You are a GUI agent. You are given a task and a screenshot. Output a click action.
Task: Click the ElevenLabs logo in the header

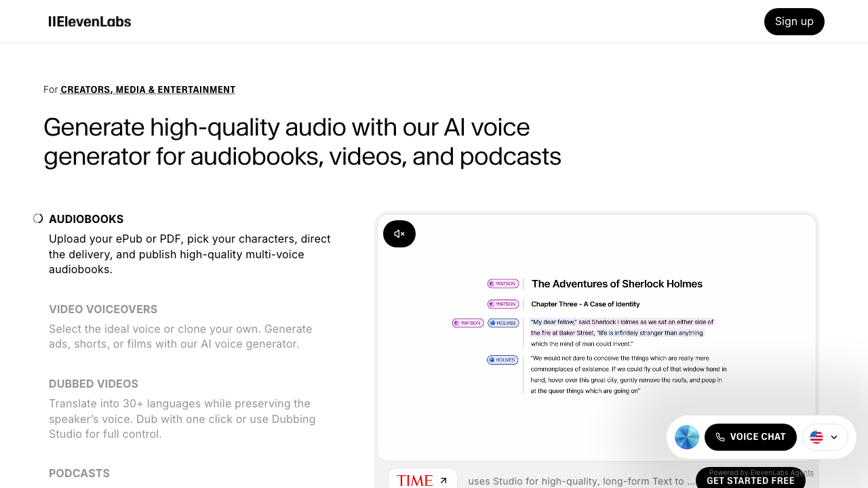[90, 22]
